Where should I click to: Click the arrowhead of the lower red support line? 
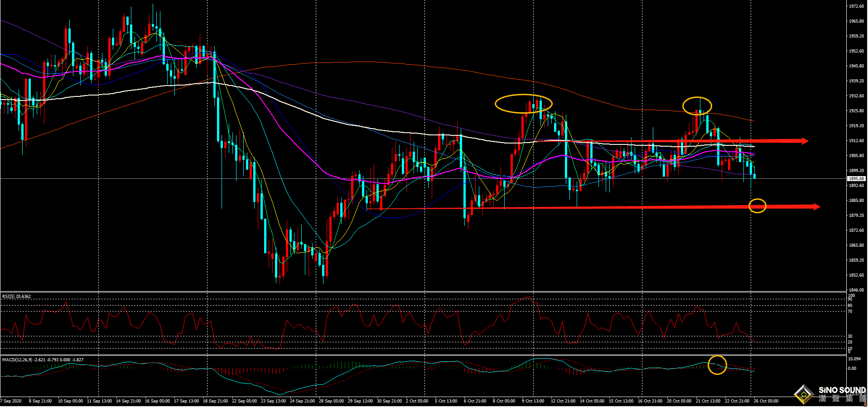(x=816, y=207)
